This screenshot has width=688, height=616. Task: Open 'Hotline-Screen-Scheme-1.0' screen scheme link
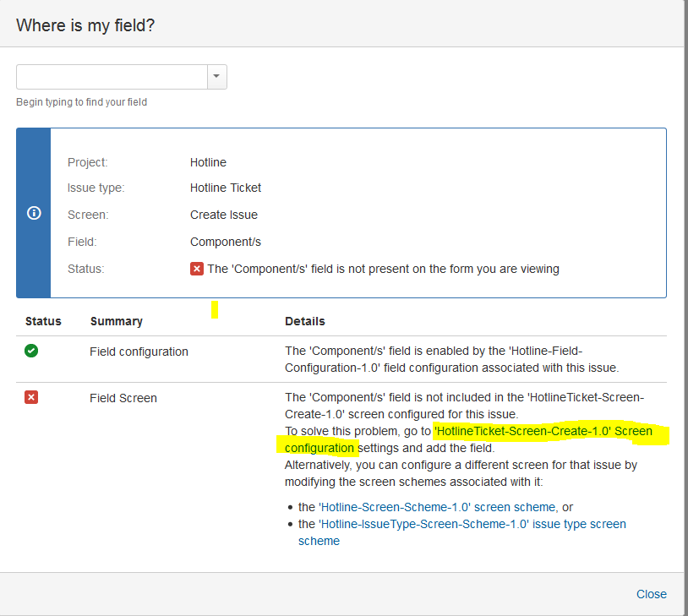coord(437,507)
